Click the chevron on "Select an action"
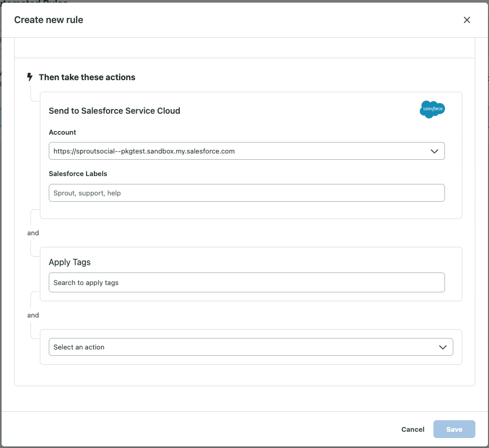The height and width of the screenshot is (448, 489). (x=442, y=347)
